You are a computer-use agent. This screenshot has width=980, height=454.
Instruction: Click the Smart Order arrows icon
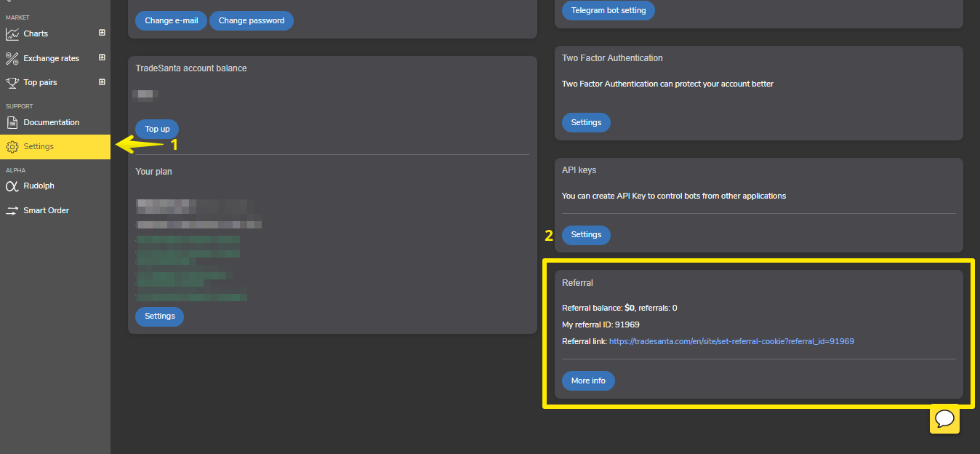[12, 210]
